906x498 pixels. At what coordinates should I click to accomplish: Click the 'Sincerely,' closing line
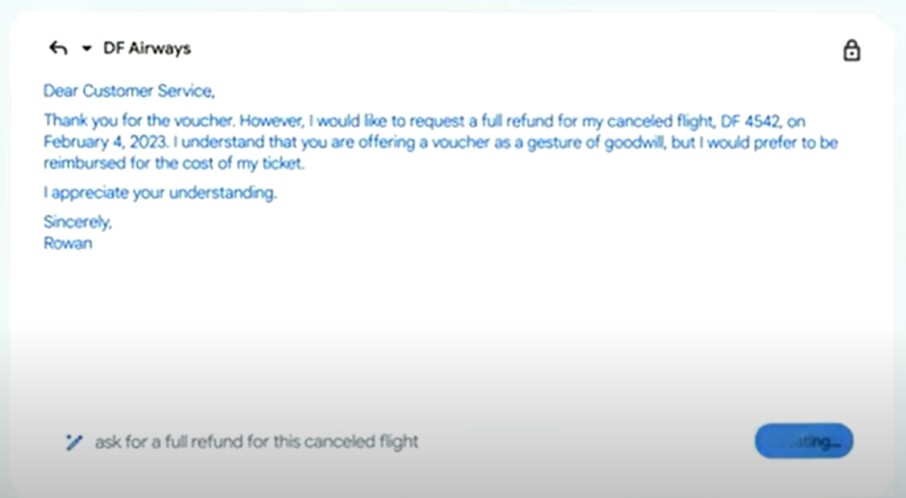tap(77, 222)
